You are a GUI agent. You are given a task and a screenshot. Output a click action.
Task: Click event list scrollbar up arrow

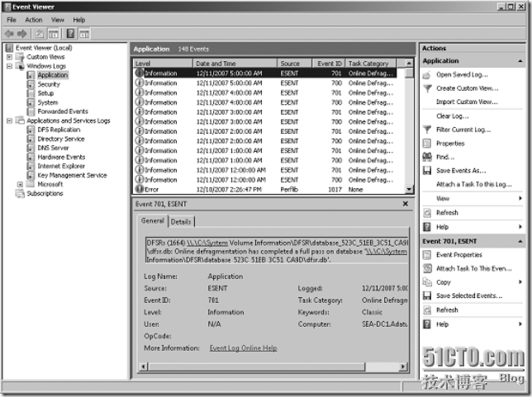point(409,63)
